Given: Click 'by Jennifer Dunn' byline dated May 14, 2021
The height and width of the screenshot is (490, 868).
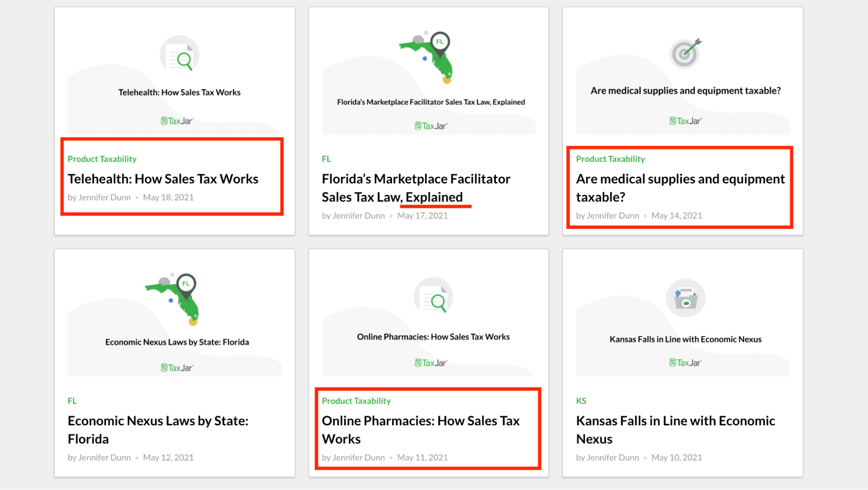Looking at the screenshot, I should pyautogui.click(x=607, y=216).
